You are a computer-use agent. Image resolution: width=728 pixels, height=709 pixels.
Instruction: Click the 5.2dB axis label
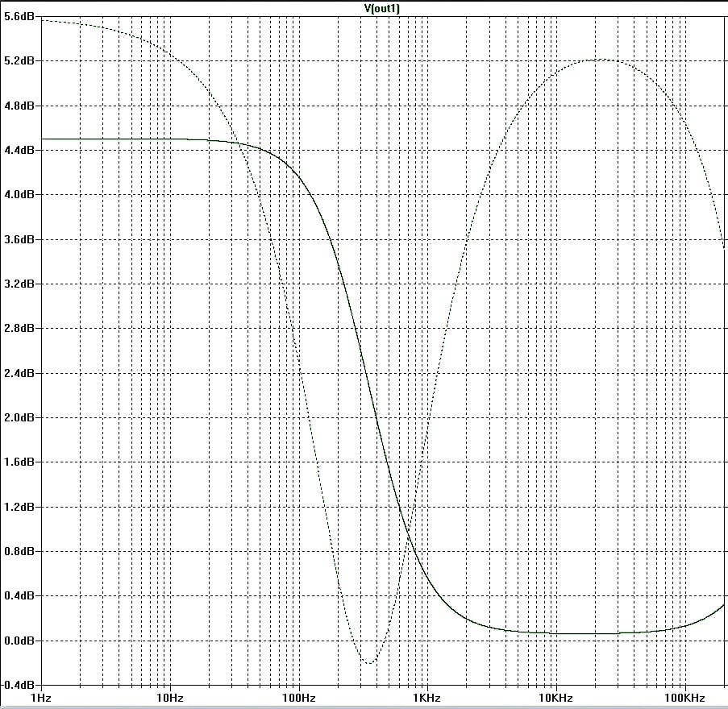pyautogui.click(x=19, y=61)
